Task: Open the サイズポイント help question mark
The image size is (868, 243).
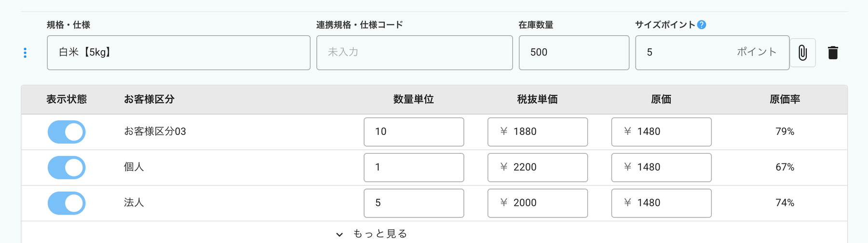Action: point(702,25)
